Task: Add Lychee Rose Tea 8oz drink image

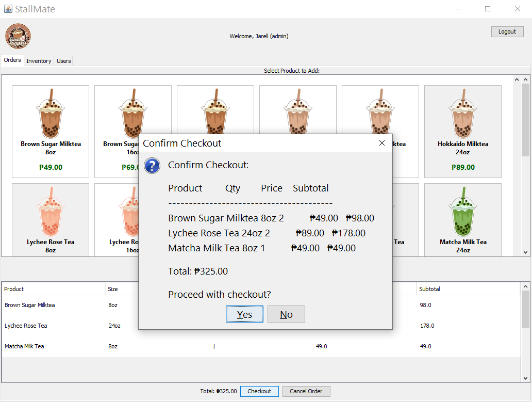Action: tap(51, 211)
